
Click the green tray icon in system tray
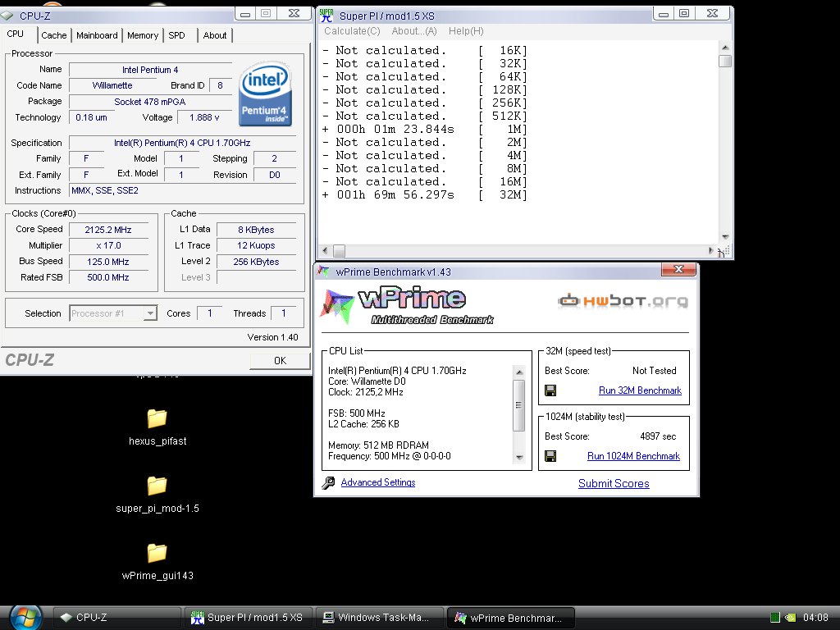tap(774, 618)
